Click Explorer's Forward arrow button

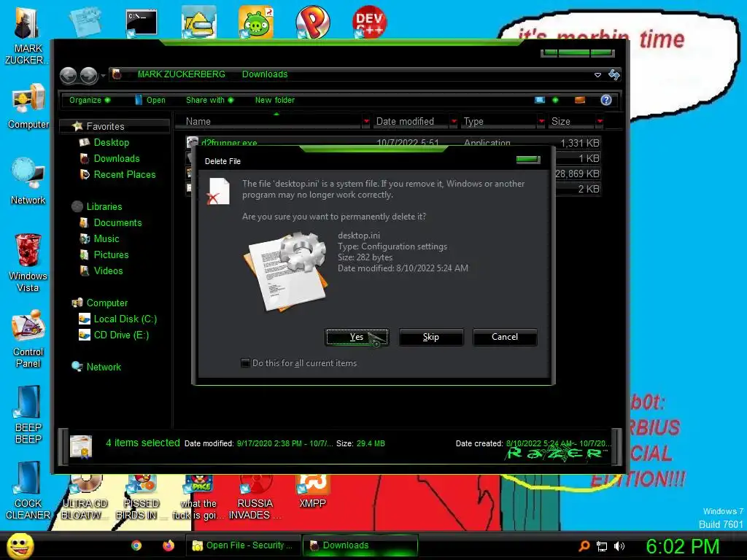pos(88,75)
